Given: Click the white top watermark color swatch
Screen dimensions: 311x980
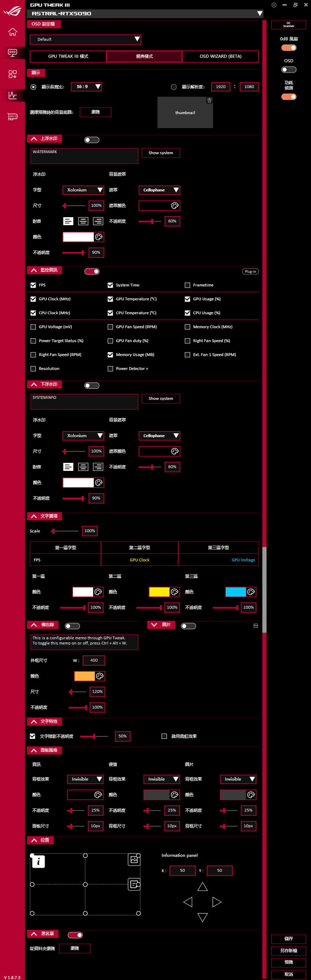Looking at the screenshot, I should tap(78, 237).
